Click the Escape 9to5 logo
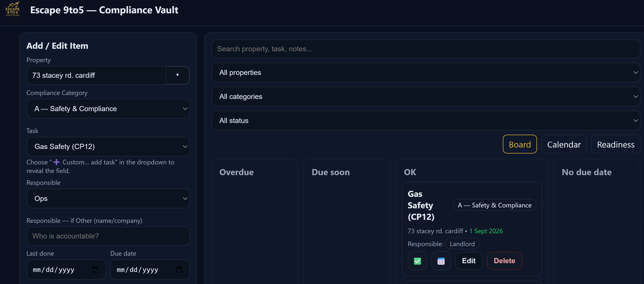Image resolution: width=644 pixels, height=284 pixels. click(x=13, y=9)
